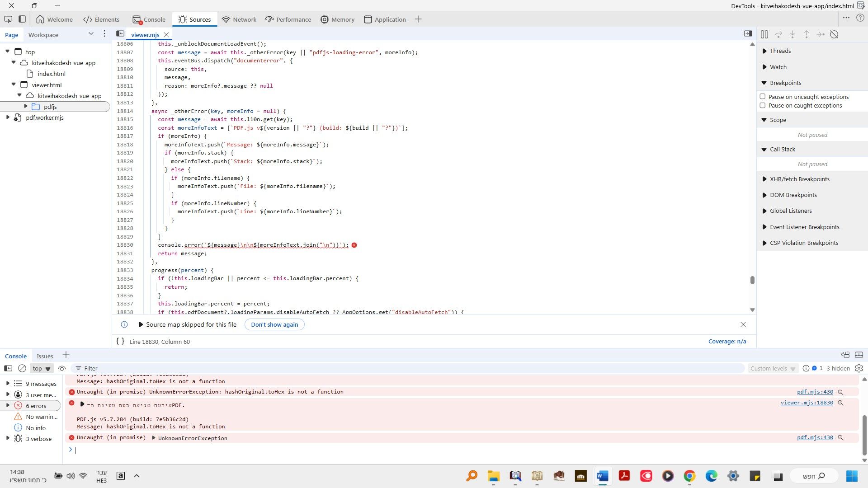Toggle the navigator sidebar icon beside viewer.mjs

[120, 34]
